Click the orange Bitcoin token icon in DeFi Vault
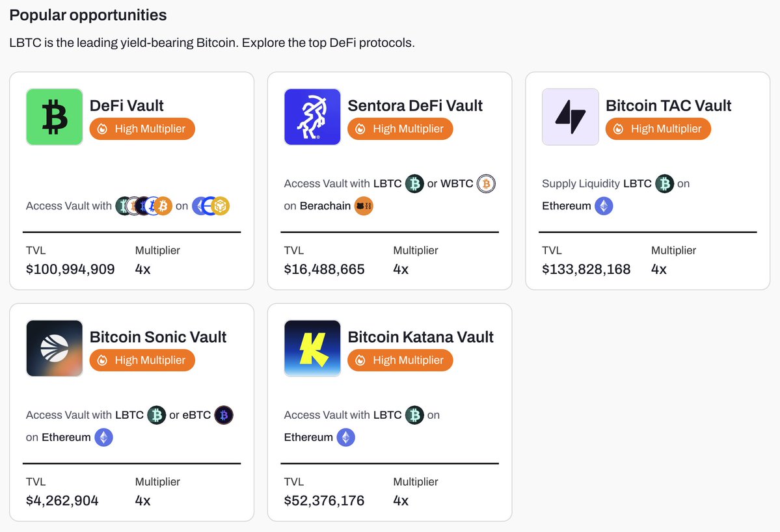Viewport: 780px width, 532px height. click(x=163, y=206)
